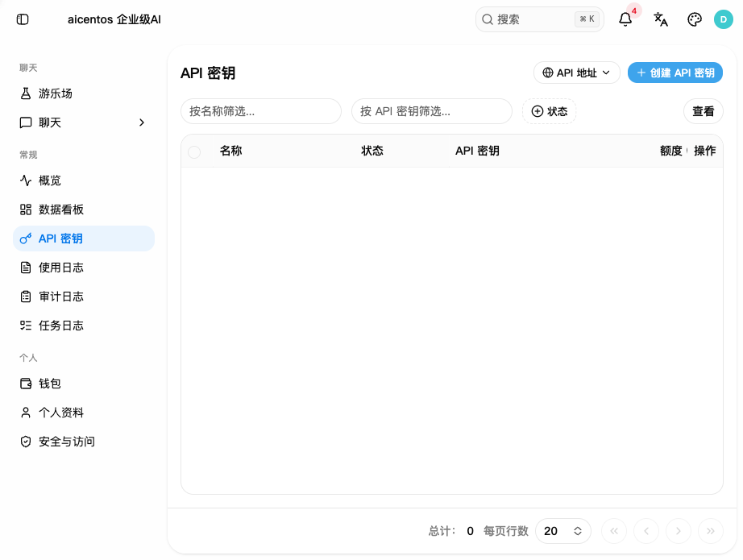Image resolution: width=743 pixels, height=560 pixels.
Task: Open the language translation icon
Action: coord(661,19)
